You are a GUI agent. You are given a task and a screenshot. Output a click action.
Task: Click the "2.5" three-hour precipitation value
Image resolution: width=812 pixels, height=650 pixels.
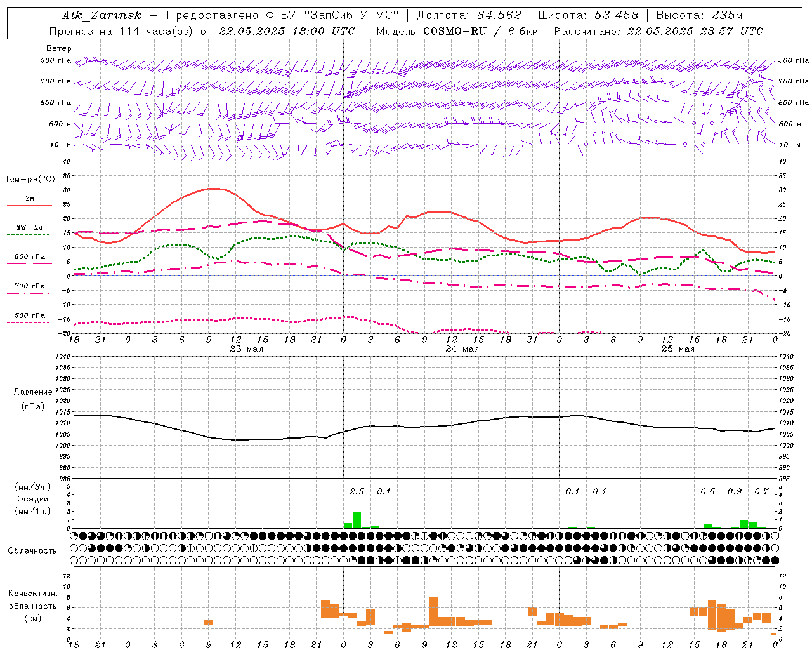pos(357,491)
